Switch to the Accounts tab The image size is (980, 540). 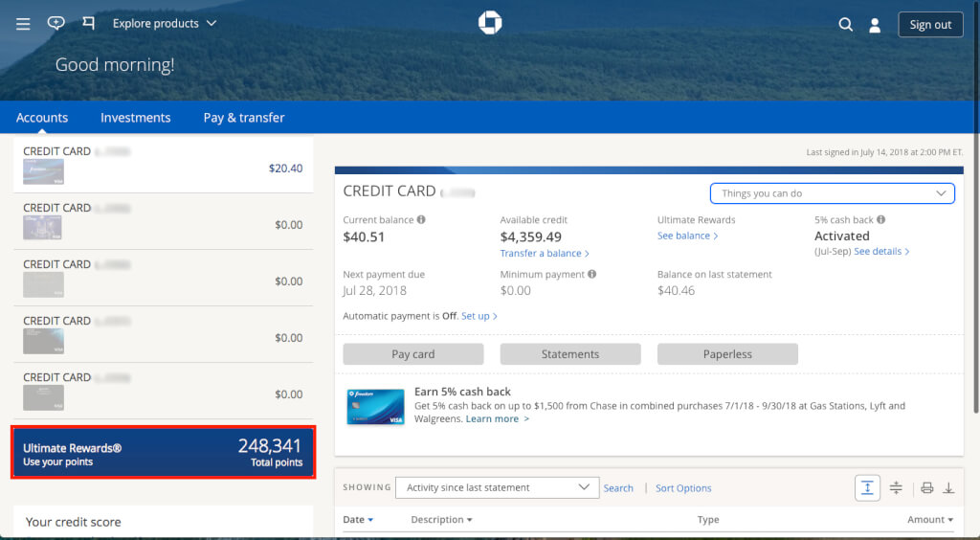[x=42, y=118]
